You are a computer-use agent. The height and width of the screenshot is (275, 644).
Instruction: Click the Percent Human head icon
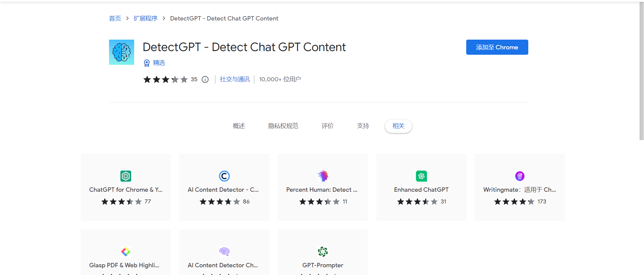point(323,176)
